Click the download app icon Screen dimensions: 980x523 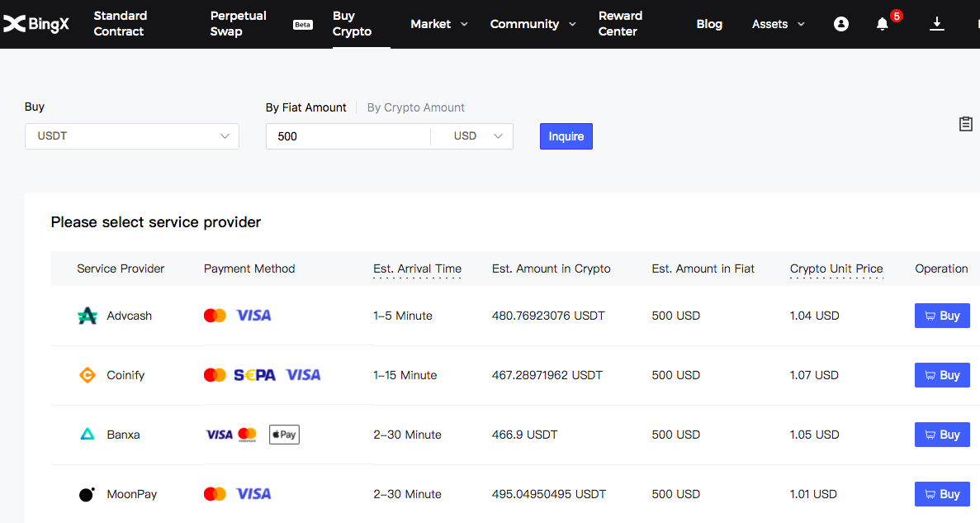click(936, 24)
